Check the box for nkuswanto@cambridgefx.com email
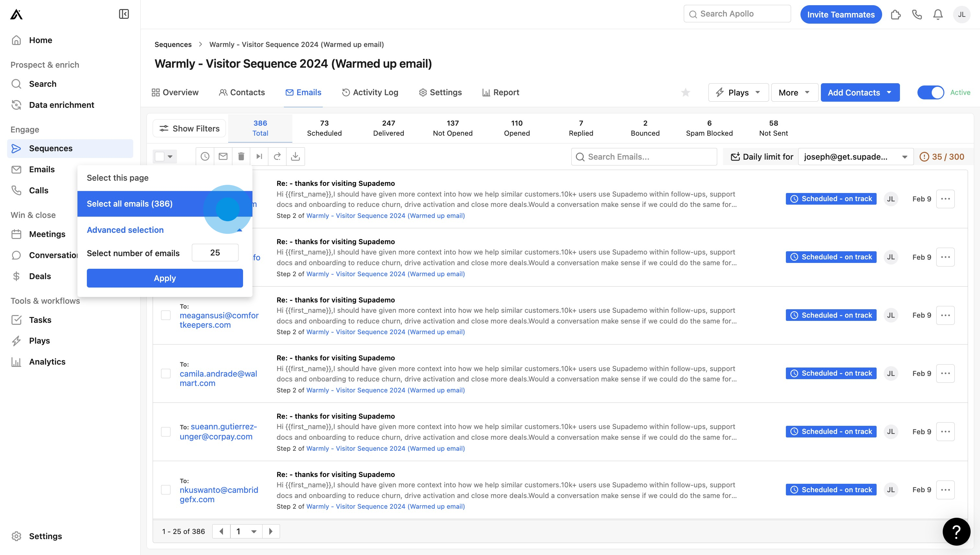This screenshot has width=980, height=555. point(166,490)
